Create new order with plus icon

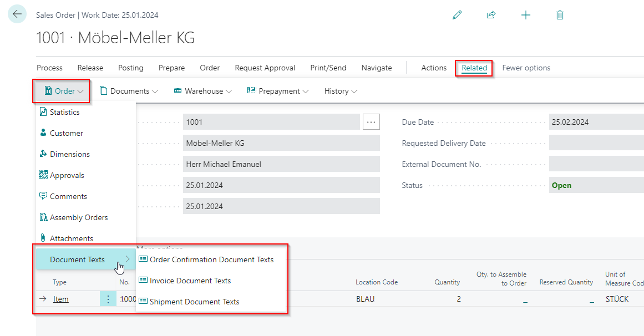click(526, 15)
